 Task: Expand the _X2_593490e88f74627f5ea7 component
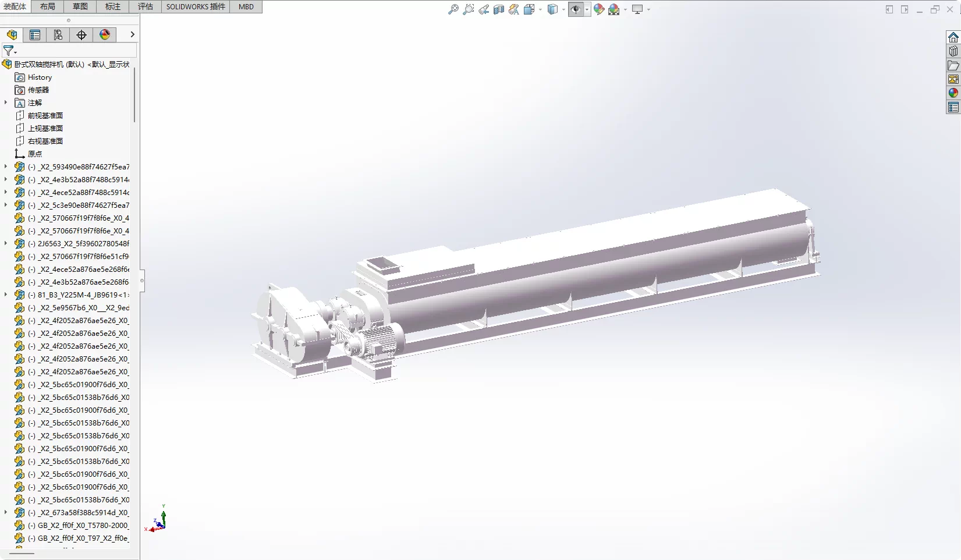point(6,166)
